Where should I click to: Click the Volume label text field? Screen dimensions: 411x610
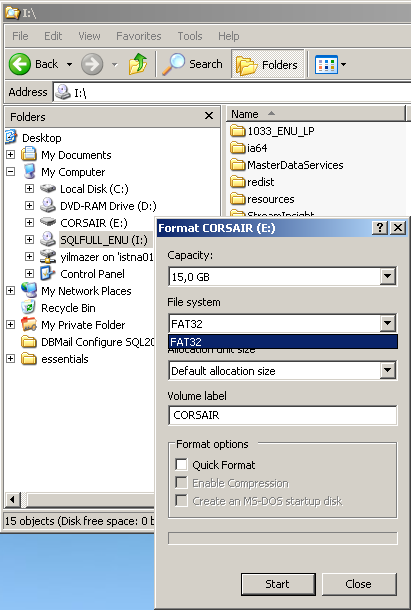283,415
